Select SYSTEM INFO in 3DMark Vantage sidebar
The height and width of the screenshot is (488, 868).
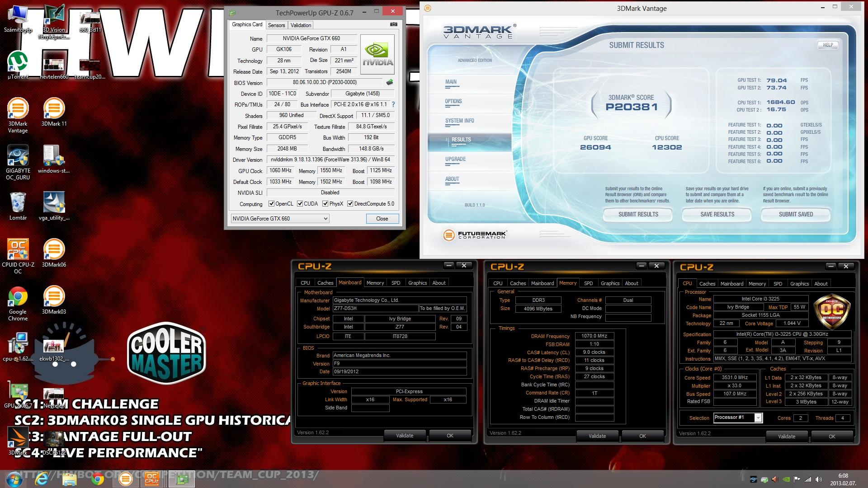pos(459,121)
